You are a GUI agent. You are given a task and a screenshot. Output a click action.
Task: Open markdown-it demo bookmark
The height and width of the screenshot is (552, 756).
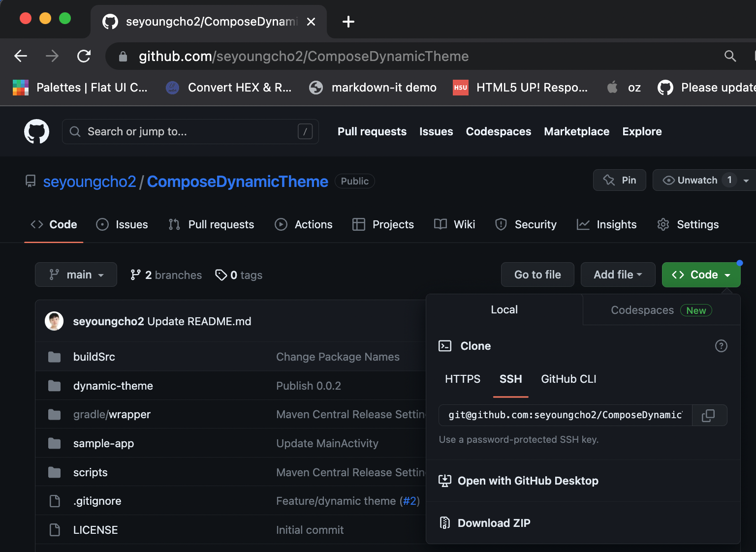[x=373, y=88]
